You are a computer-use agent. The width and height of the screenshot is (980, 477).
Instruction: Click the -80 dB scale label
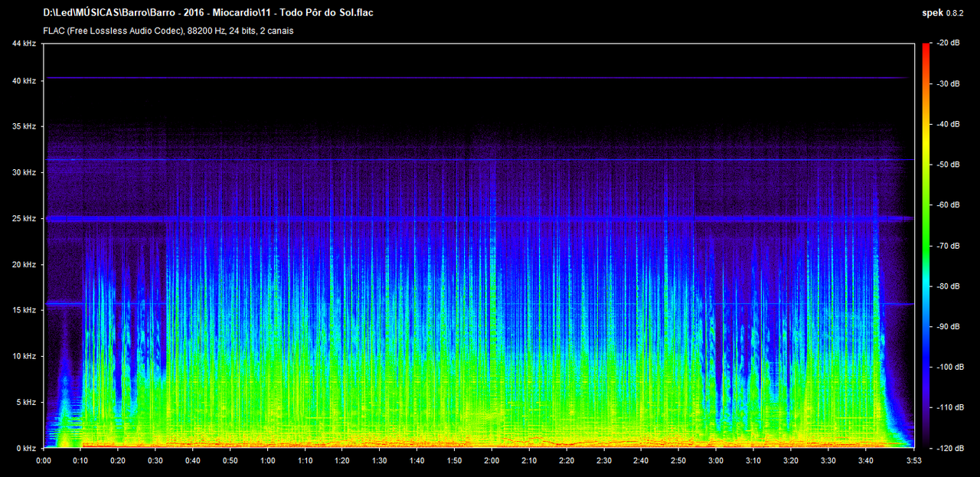pos(949,286)
